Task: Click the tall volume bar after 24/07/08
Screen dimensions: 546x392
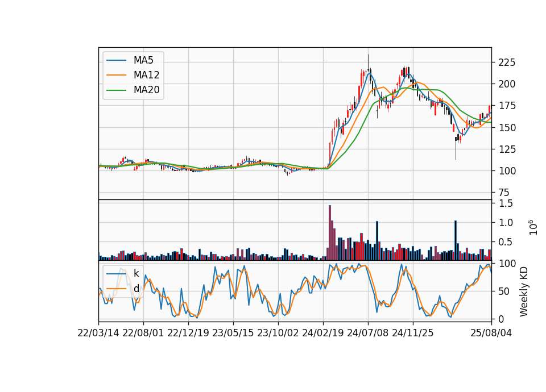Action: [x=377, y=241]
